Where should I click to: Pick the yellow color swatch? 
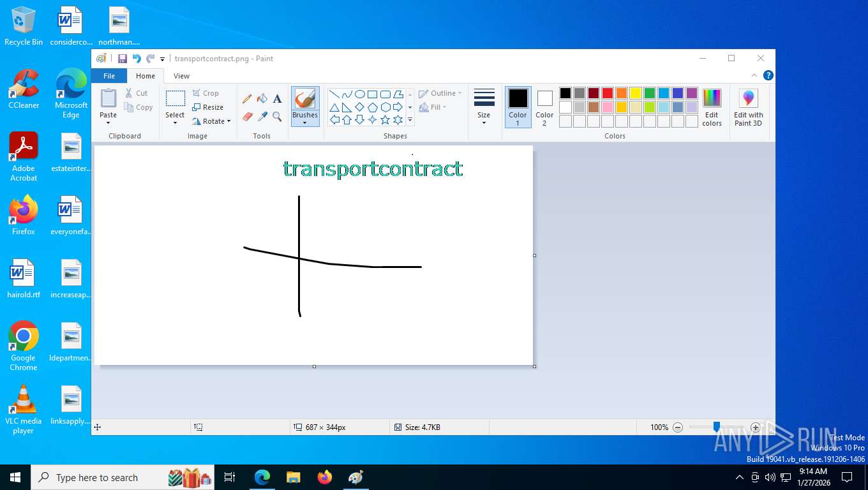coord(636,93)
